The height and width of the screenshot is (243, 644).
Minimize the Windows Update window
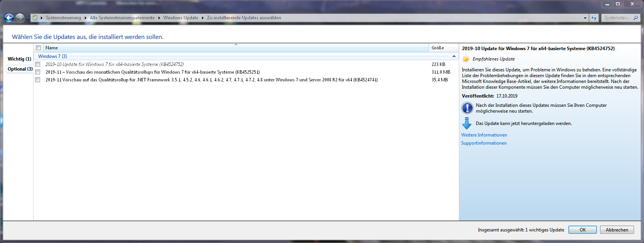coord(607,4)
